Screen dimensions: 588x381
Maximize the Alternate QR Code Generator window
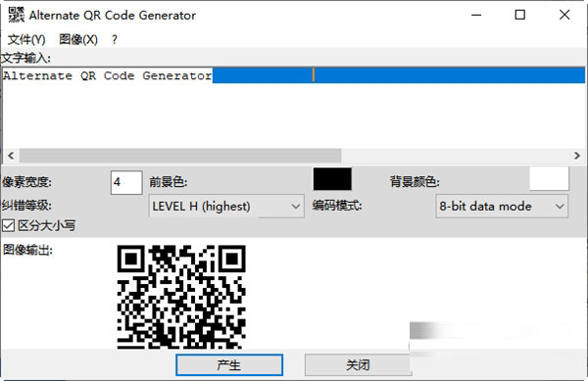click(x=519, y=15)
